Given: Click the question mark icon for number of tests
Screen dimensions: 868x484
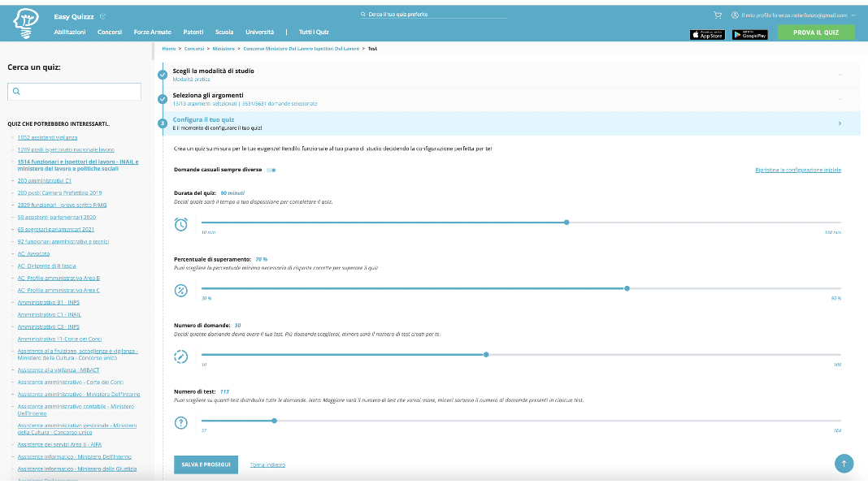Looking at the screenshot, I should tap(181, 422).
